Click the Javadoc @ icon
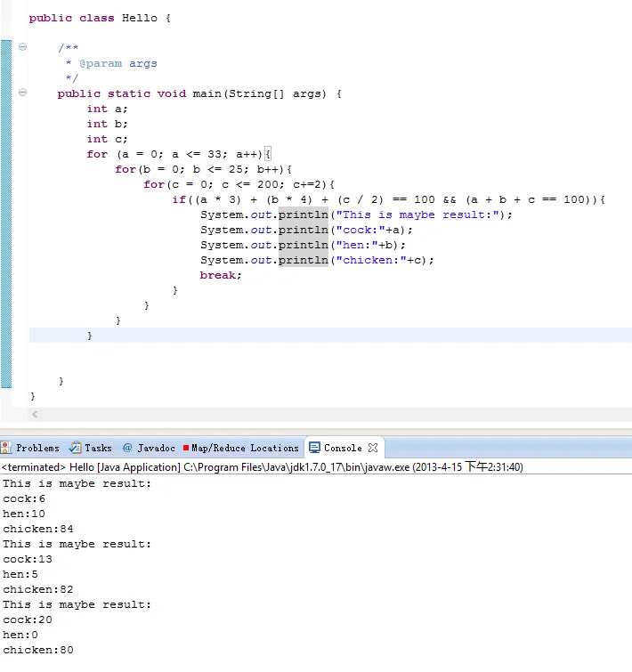Viewport: 632px width, 672px height. pos(127,448)
